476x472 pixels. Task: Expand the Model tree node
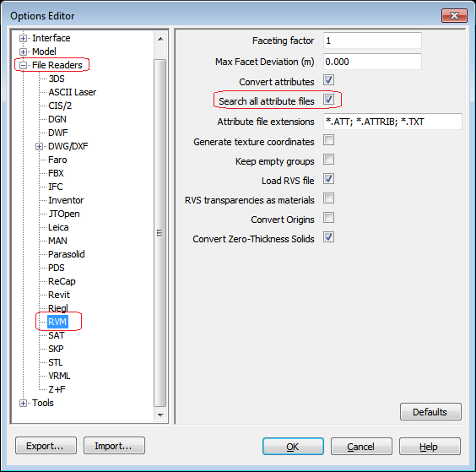tap(23, 52)
